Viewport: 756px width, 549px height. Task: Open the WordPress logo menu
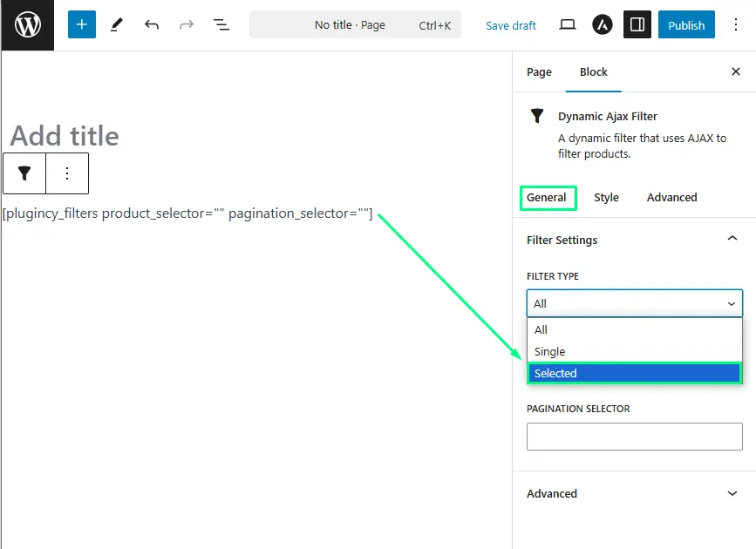click(x=28, y=25)
